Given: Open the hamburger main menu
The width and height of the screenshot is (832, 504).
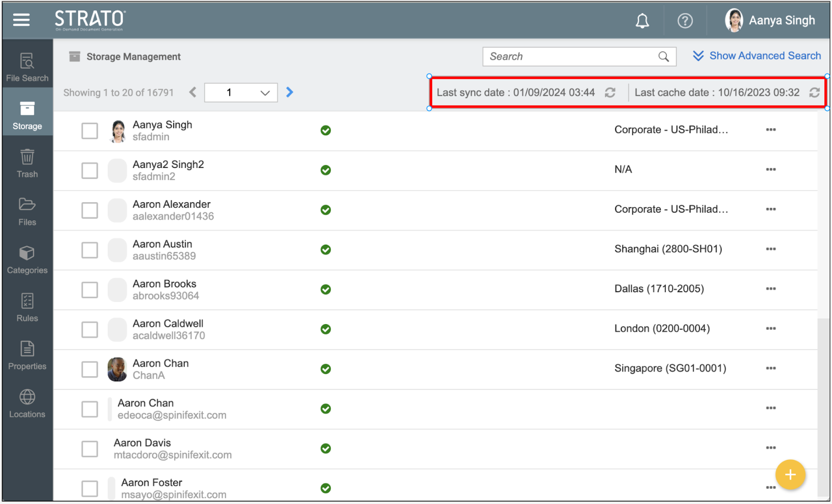Looking at the screenshot, I should [x=21, y=20].
